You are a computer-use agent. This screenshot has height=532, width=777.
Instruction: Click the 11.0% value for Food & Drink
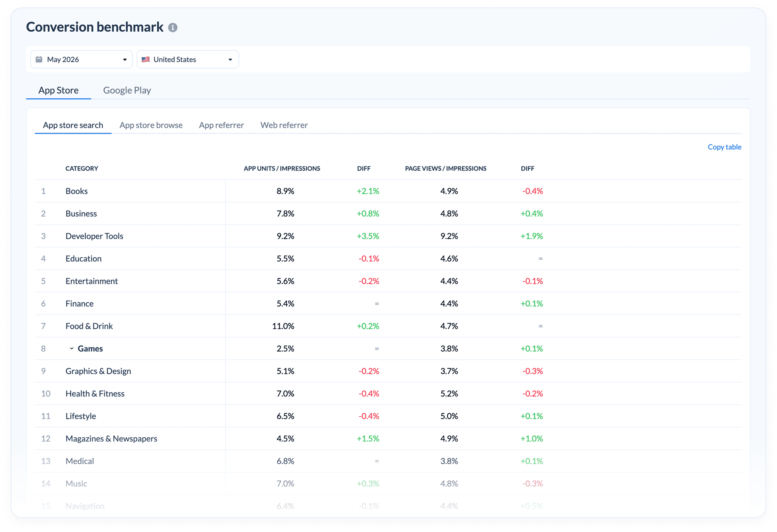[283, 326]
